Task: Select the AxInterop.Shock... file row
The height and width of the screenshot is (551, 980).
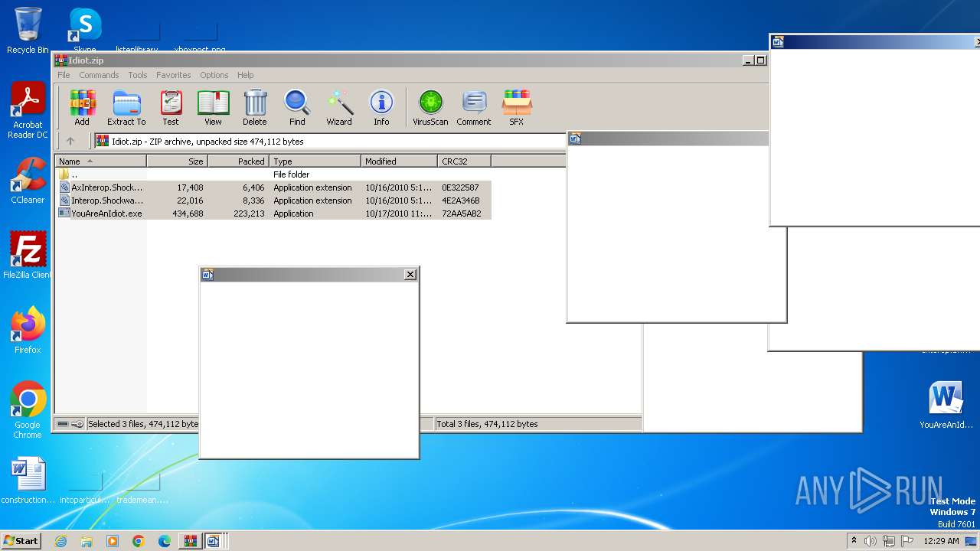Action: (x=273, y=187)
